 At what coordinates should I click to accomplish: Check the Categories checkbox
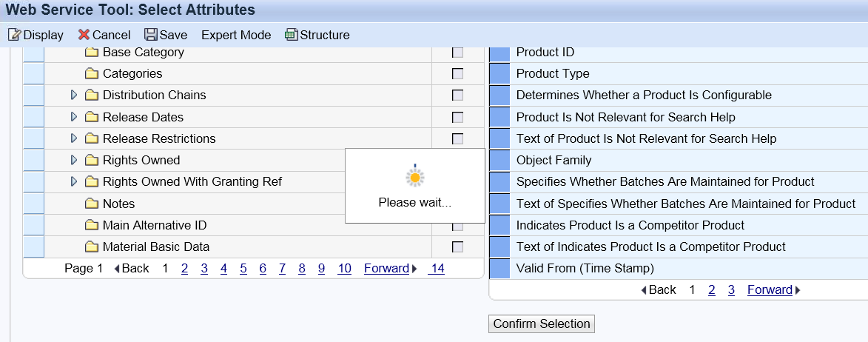coord(458,73)
